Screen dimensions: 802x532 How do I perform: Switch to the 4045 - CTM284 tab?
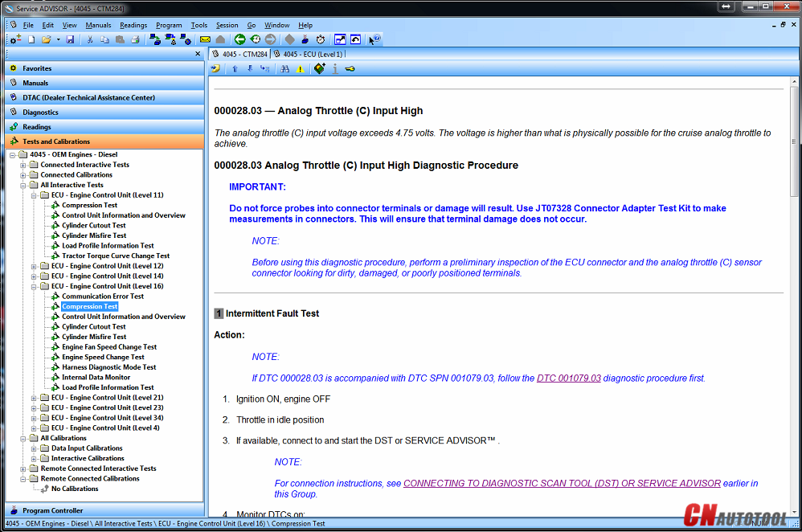240,54
